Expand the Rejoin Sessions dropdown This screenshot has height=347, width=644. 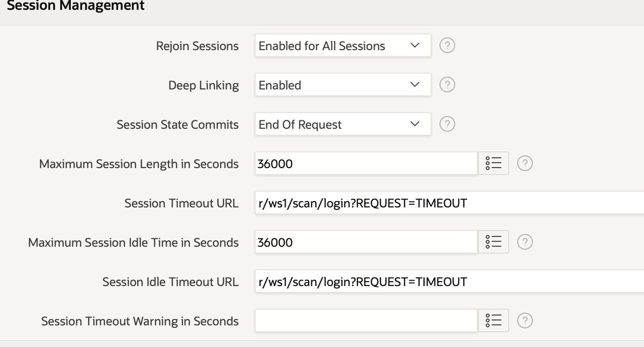343,46
